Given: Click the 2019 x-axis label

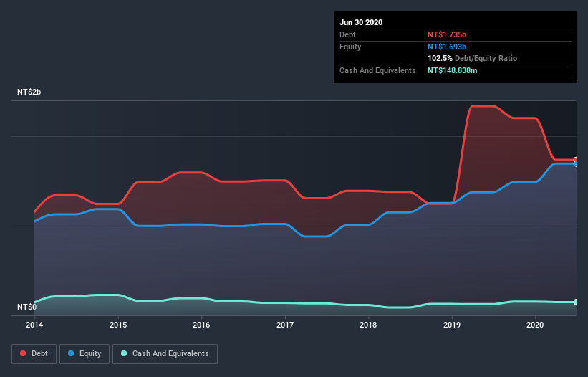Looking at the screenshot, I should (452, 325).
